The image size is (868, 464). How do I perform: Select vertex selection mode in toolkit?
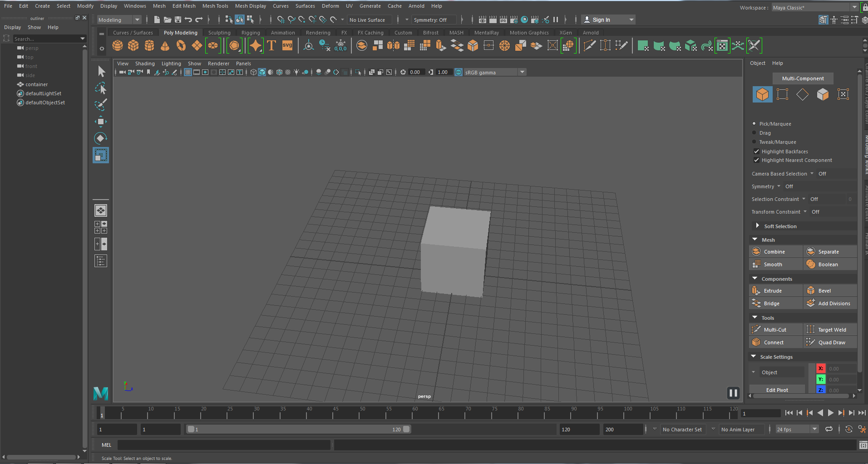[782, 94]
